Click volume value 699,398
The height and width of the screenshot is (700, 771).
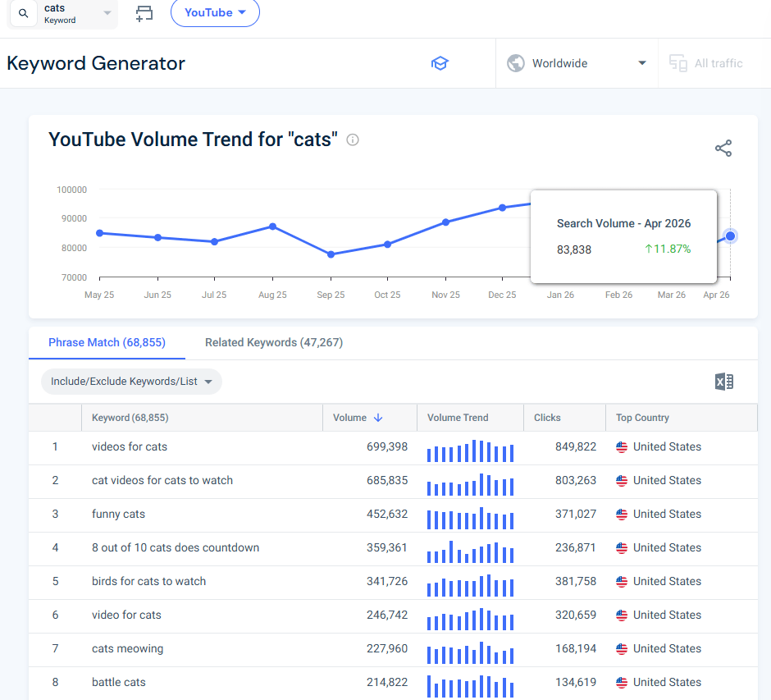387,446
